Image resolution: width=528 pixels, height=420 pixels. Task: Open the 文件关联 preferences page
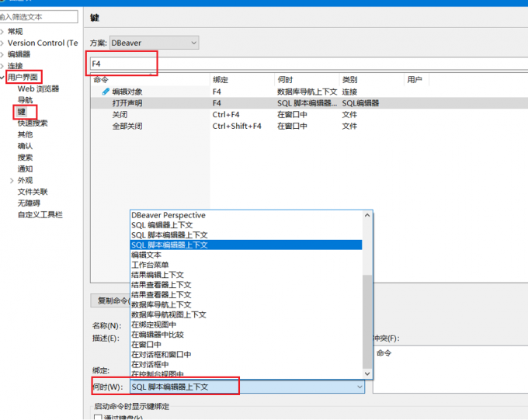coord(33,192)
